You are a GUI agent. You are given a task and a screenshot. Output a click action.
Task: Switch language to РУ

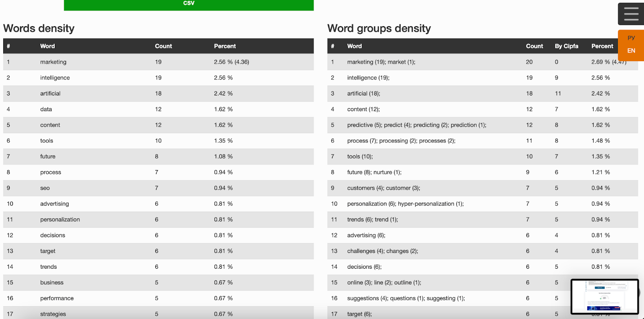pyautogui.click(x=631, y=38)
